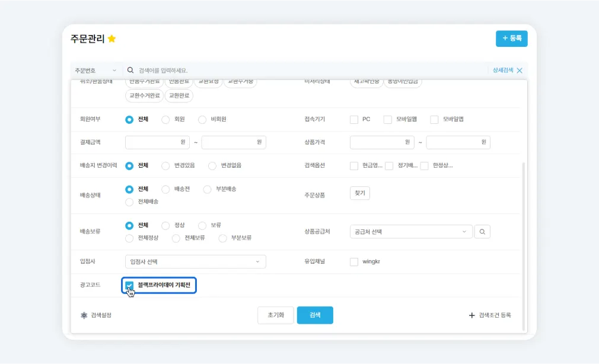Click the 검색조건 등록 link text
The image size is (599, 364).
tap(495, 315)
